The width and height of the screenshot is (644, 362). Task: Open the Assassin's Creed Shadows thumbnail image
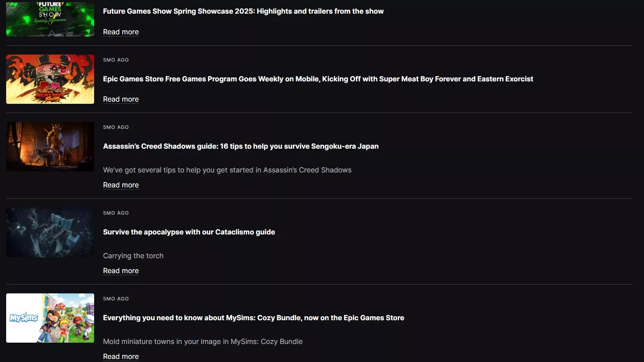point(50,146)
